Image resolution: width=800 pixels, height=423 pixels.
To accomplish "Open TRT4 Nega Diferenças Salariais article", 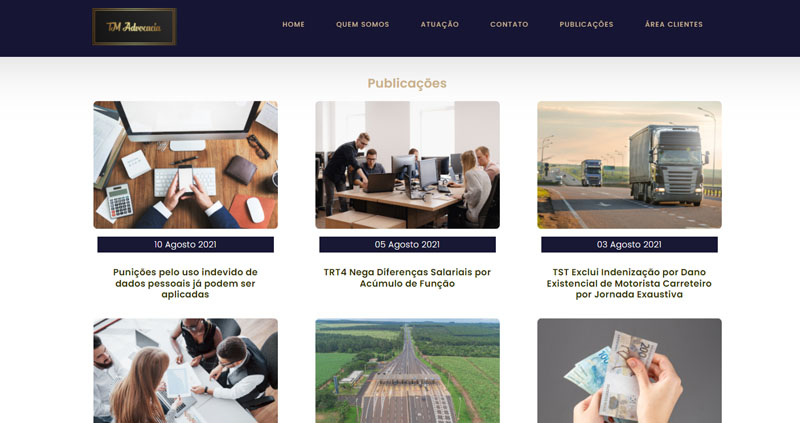I will [407, 278].
